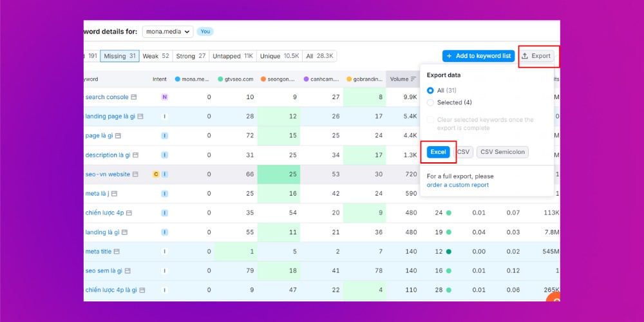Click the green gtvseo.com column color dot
The image size is (644, 322).
pyautogui.click(x=220, y=79)
